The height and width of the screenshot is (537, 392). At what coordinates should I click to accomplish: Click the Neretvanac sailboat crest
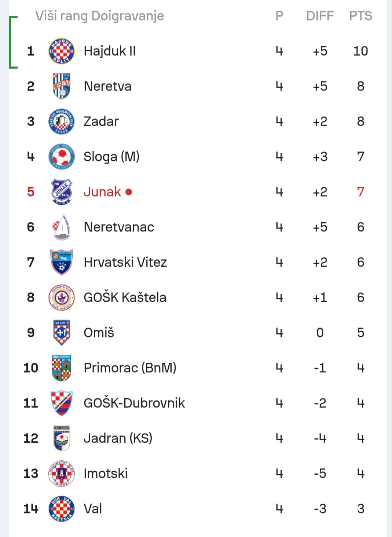[62, 227]
